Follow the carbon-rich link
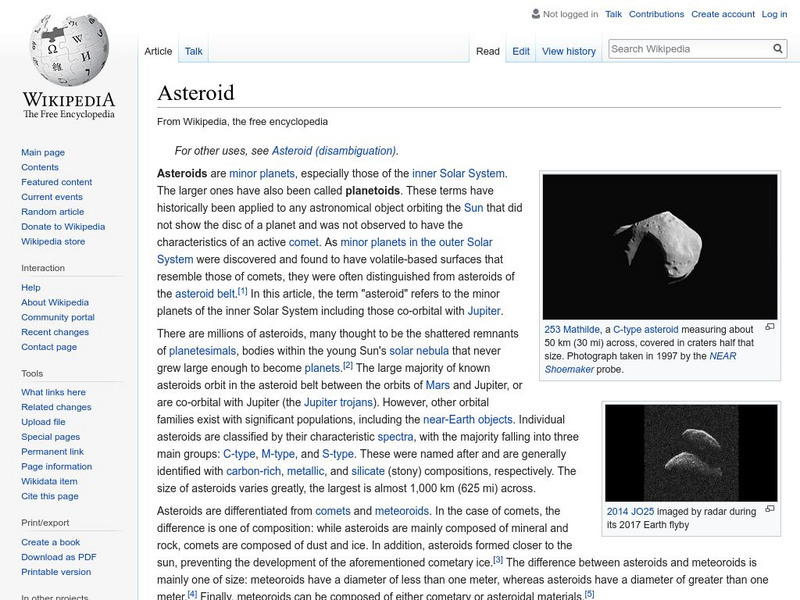 (253, 471)
